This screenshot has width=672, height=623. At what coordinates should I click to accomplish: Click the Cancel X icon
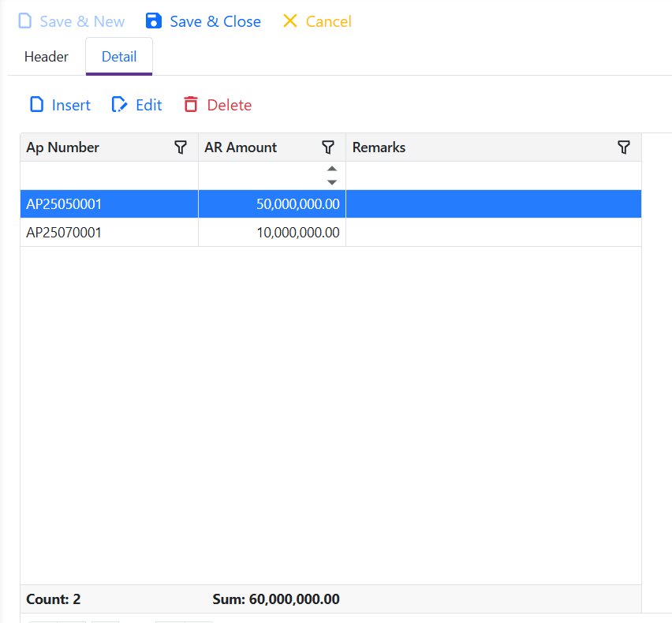tap(290, 21)
